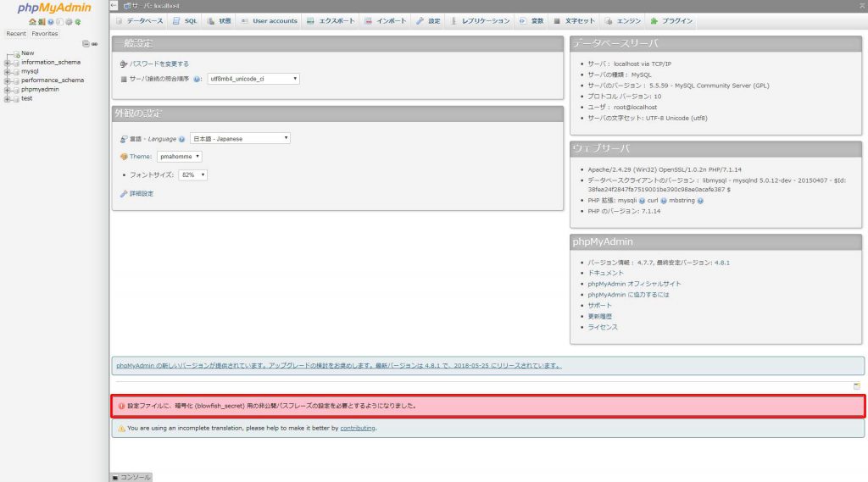Open phpMyAdmin オフィシャルサイト link

634,284
